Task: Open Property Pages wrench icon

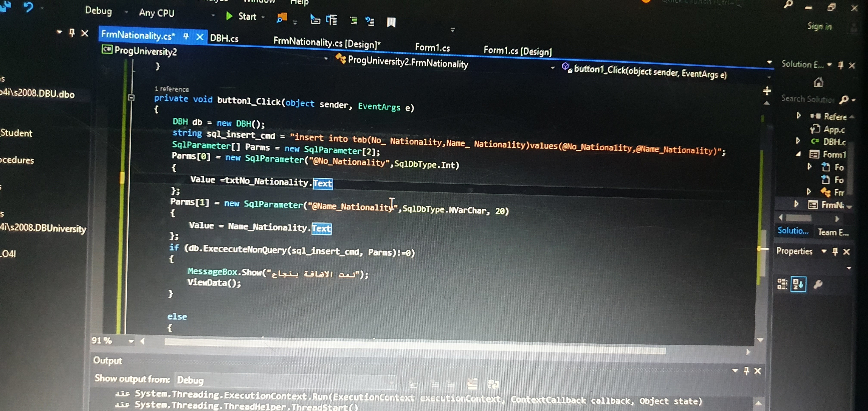Action: (x=818, y=285)
